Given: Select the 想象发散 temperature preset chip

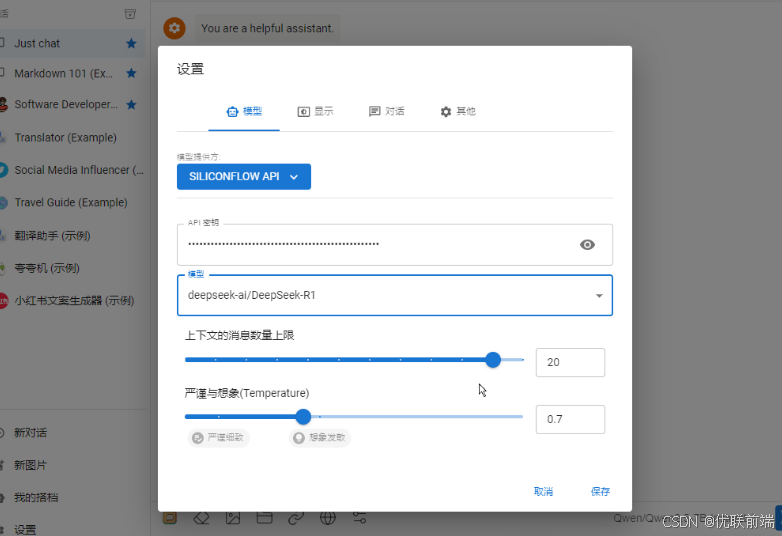Looking at the screenshot, I should pos(320,438).
